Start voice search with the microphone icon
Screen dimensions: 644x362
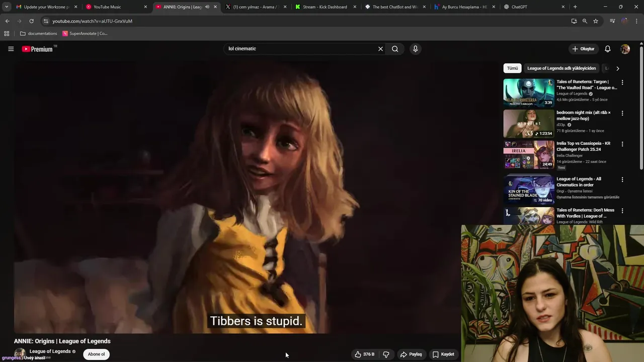(415, 49)
